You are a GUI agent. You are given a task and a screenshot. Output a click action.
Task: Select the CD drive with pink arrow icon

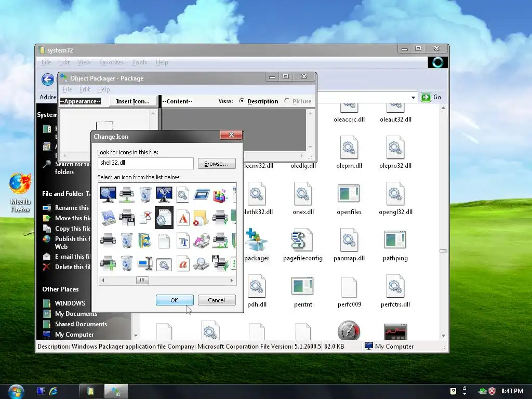(202, 241)
